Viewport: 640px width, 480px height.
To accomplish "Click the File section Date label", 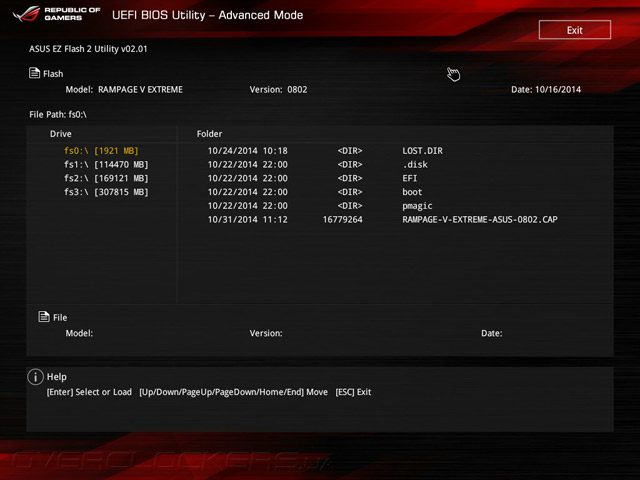I will point(491,333).
